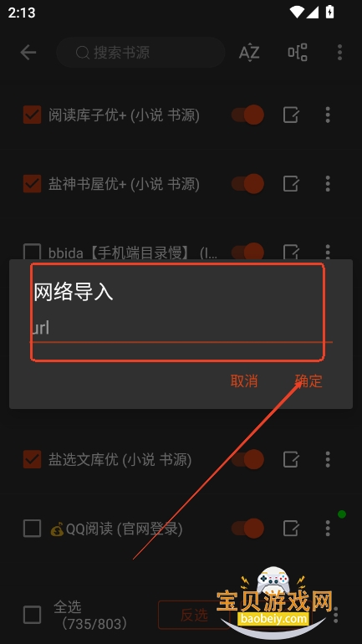Screen dimensions: 362x644
Task: Open more options for 盐选文库优
Action: point(328,459)
